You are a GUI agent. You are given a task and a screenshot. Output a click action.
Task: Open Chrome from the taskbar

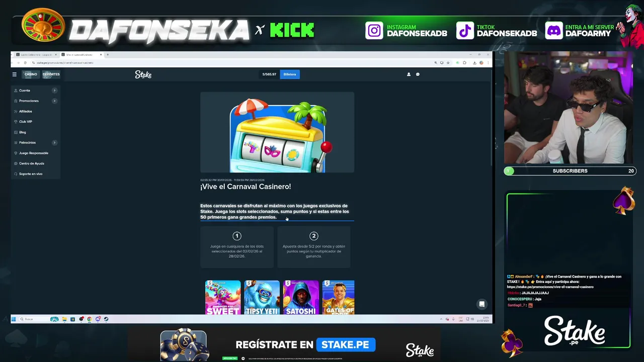[90, 319]
